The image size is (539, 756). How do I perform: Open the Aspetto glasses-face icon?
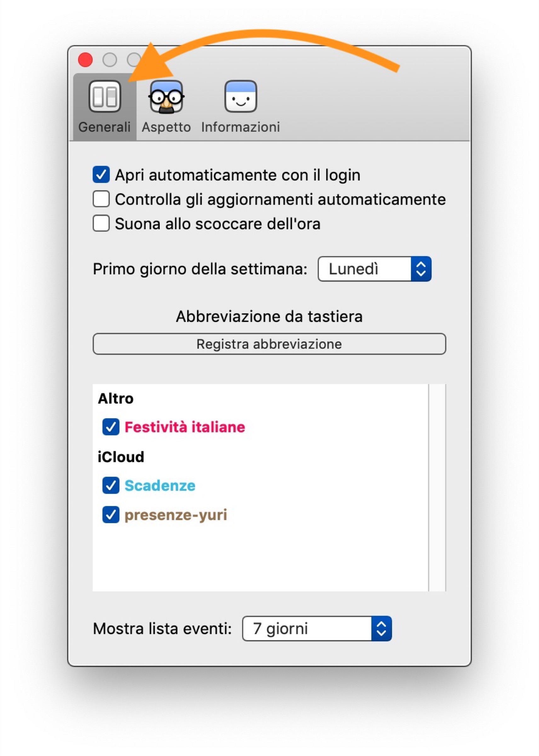166,97
